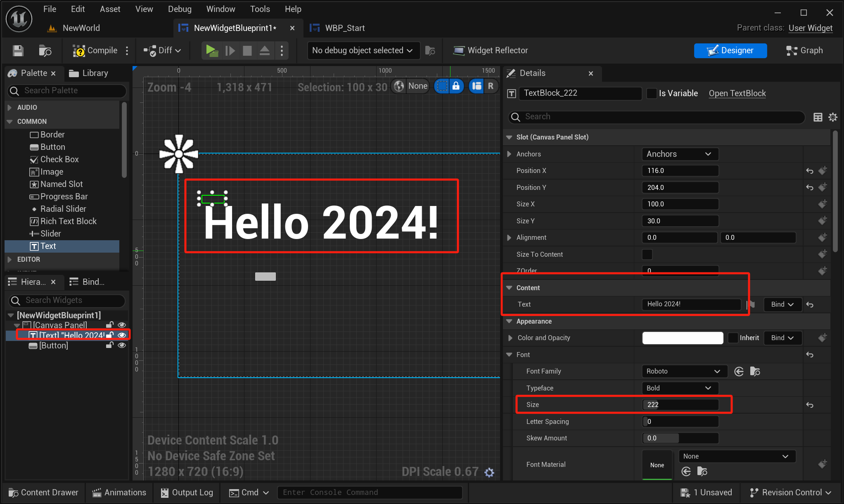The image size is (844, 504).
Task: Toggle the R respect-locks viewport button
Action: [x=491, y=86]
